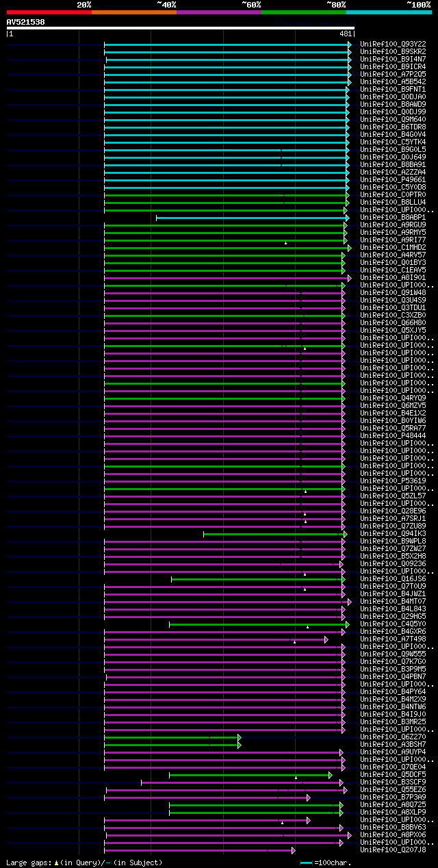Click the green alignment bar for C1MHD2
Screen dimensions: 438x868
pos(227,248)
